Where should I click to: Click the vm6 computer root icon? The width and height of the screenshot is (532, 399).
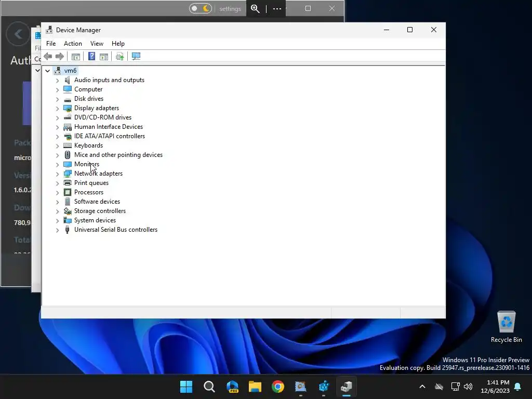click(58, 71)
